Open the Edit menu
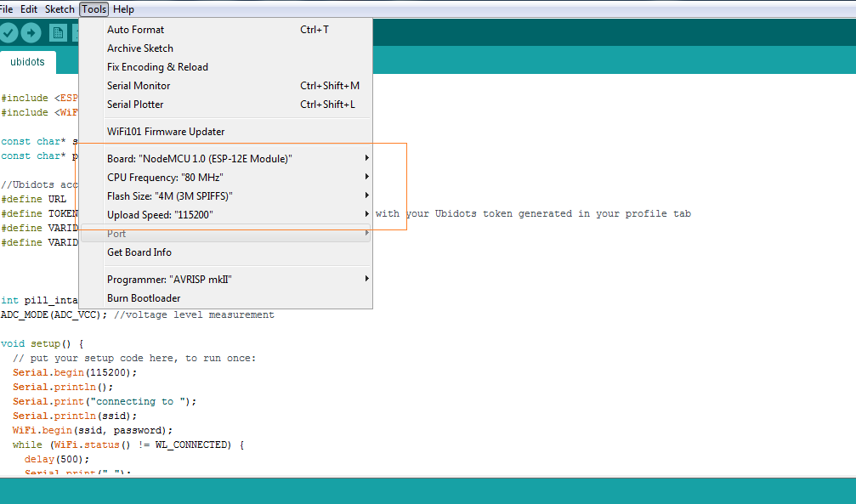This screenshot has width=856, height=504. [x=29, y=9]
